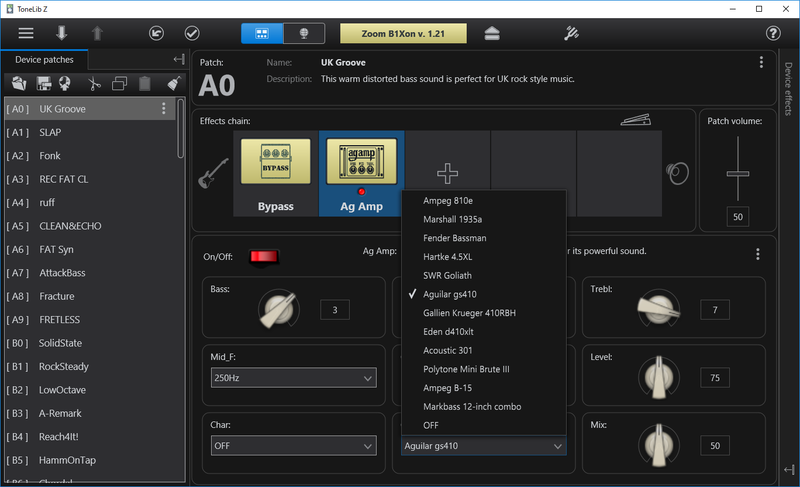Screen dimensions: 800x487
Task: Switch to pedalboard view toggle
Action: point(262,34)
